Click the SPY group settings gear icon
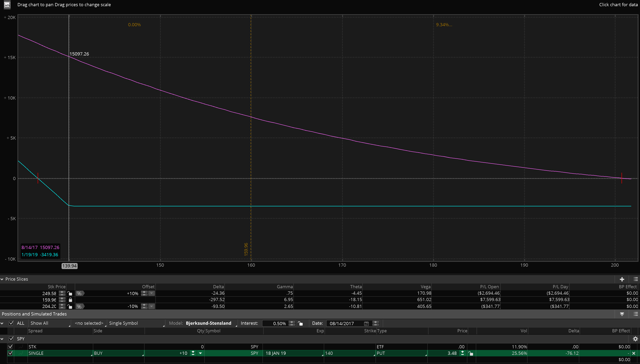This screenshot has height=364, width=640. tap(635, 339)
